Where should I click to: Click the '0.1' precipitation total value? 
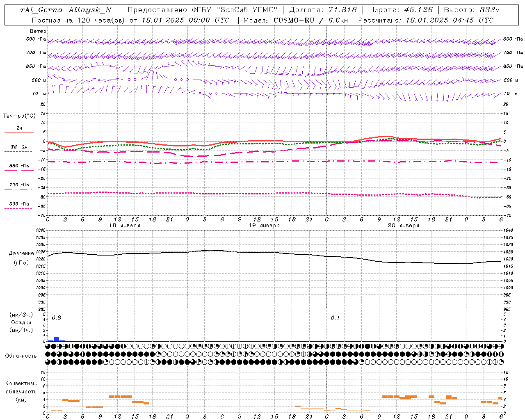point(335,318)
